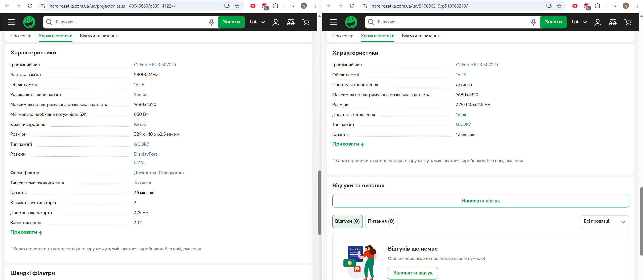Open Відгуки та питання tab in right window
Image resolution: width=644 pixels, height=280 pixels.
[x=421, y=36]
